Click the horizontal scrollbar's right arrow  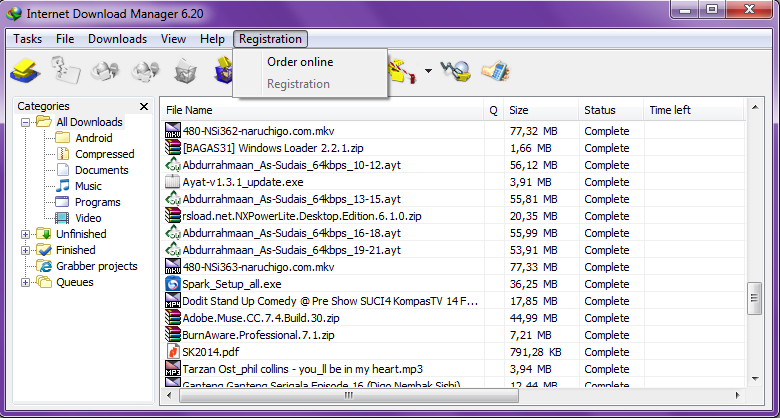pos(737,395)
